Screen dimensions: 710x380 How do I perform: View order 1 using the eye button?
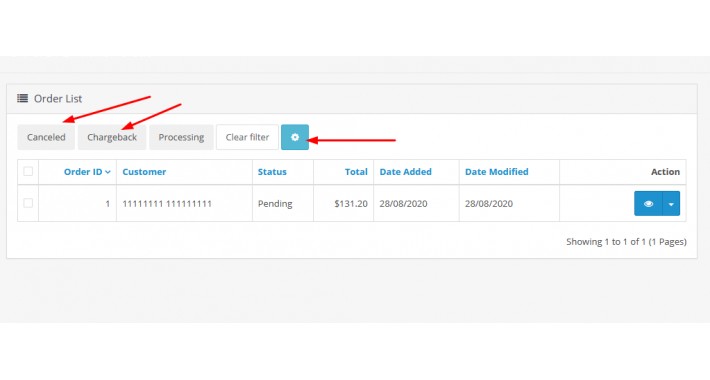tap(648, 204)
